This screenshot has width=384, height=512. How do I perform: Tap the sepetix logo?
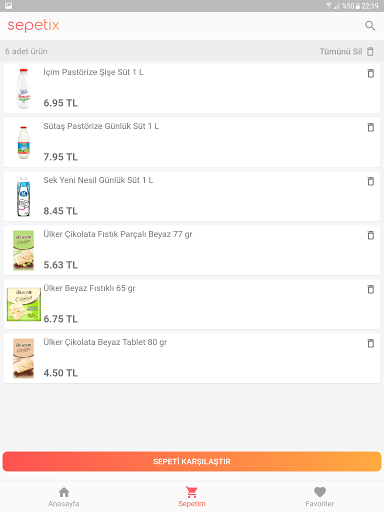pyautogui.click(x=33, y=26)
